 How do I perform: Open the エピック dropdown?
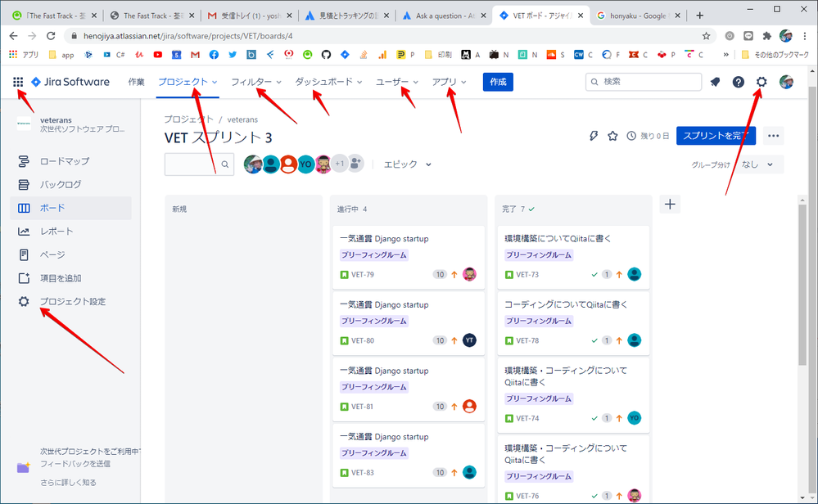click(406, 164)
